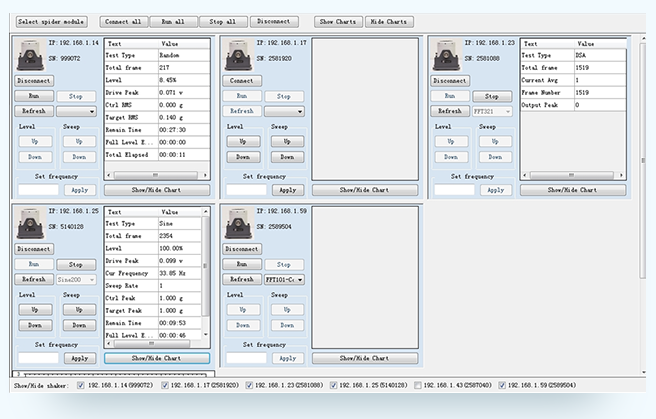Screen dimensions: 656x419
Task: Apply frequency for module 192.168.1.25
Action: tap(80, 358)
